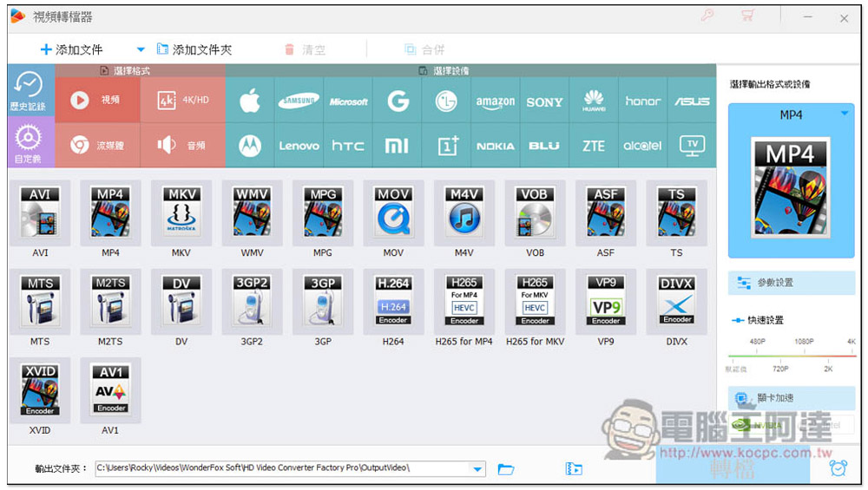Open Xiaomi MI device presets
Screen dimensions: 868x490
[x=398, y=146]
